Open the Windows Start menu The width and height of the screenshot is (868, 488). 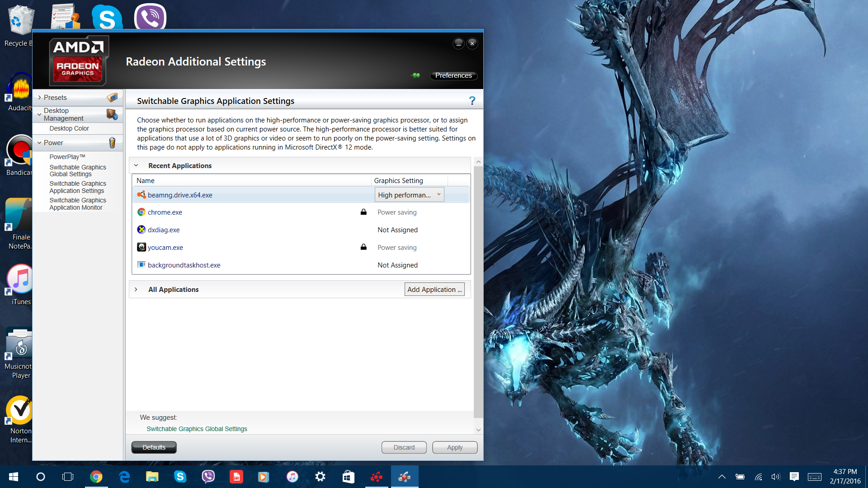[x=14, y=477]
